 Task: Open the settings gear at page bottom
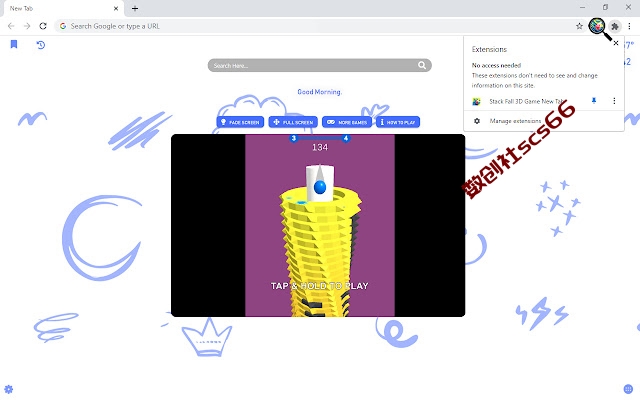[x=9, y=389]
